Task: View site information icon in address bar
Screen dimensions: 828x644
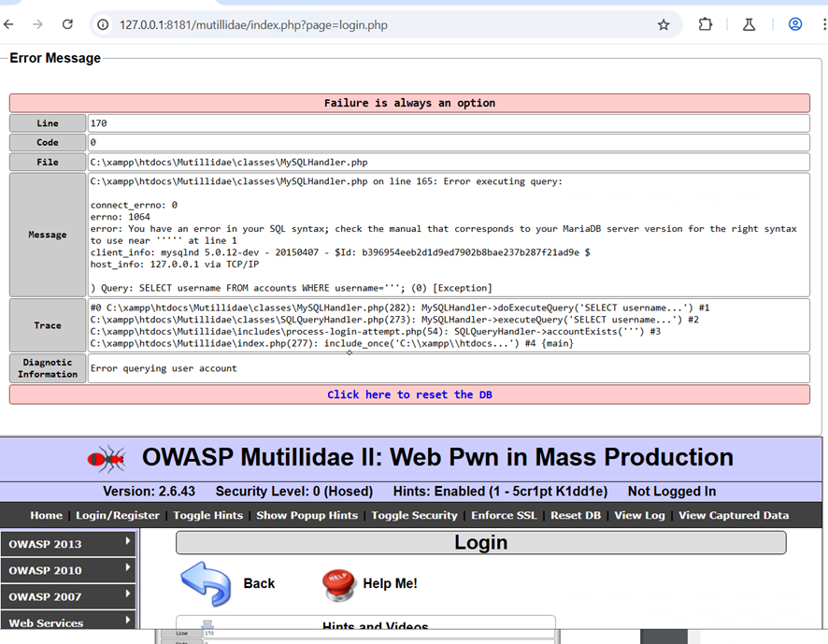Action: [104, 25]
